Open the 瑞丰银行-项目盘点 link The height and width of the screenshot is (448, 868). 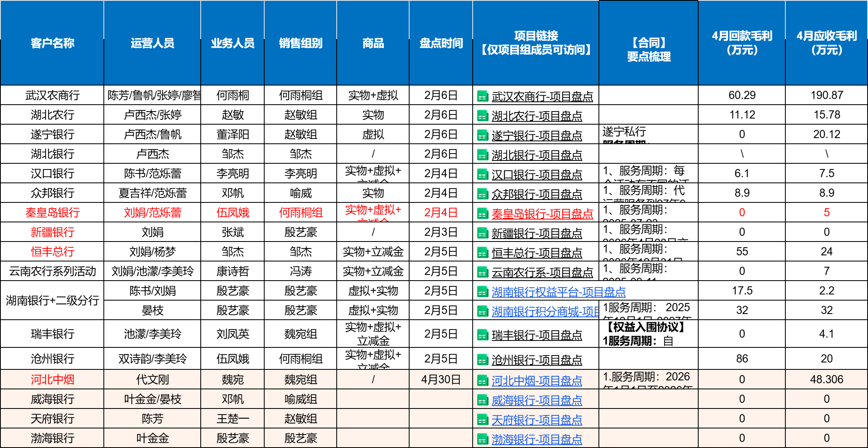click(537, 335)
